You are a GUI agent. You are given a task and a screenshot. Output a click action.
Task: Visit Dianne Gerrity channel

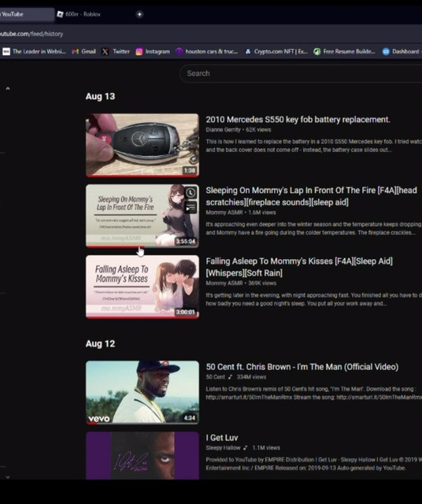click(x=223, y=130)
